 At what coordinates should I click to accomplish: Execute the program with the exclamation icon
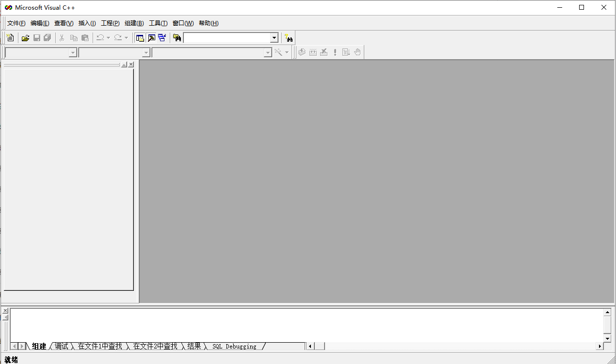point(335,52)
